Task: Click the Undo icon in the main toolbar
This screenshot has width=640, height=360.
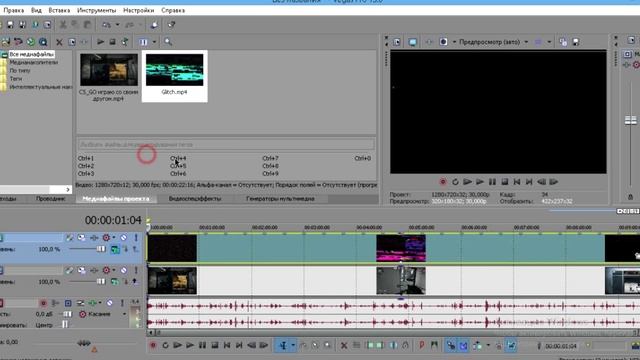Action: pyautogui.click(x=107, y=25)
